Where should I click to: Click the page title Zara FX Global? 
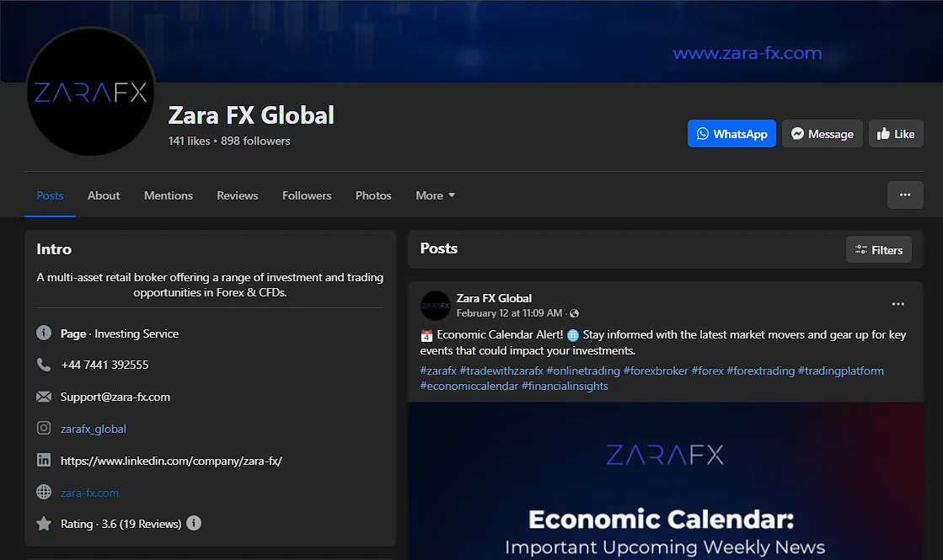coord(251,115)
